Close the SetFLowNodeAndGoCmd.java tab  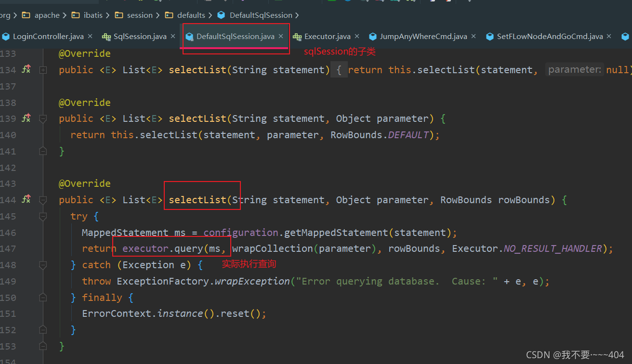coord(609,36)
